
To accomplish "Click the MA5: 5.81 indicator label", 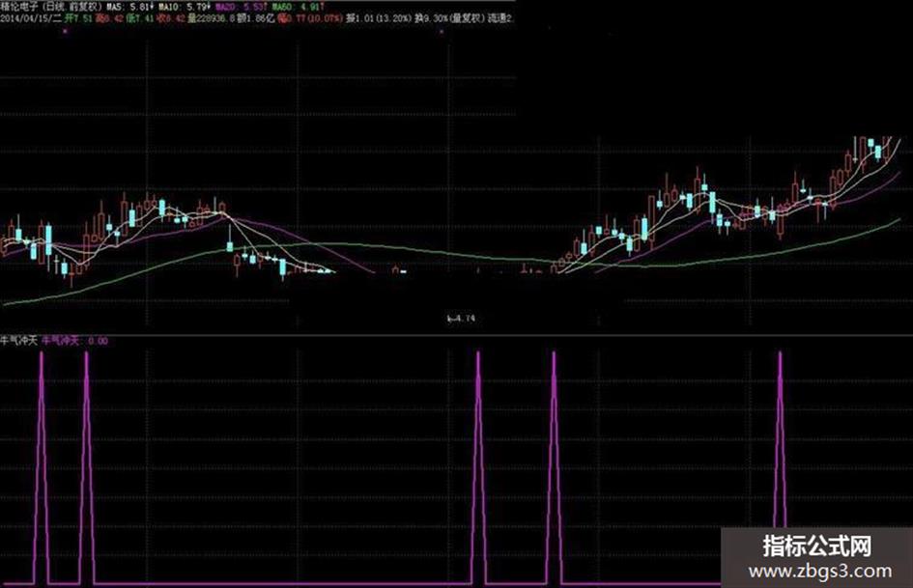I will [129, 7].
